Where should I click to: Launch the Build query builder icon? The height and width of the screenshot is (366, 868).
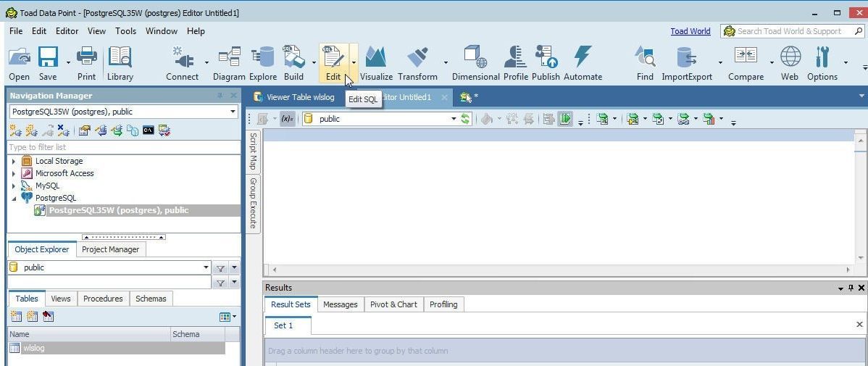point(293,57)
